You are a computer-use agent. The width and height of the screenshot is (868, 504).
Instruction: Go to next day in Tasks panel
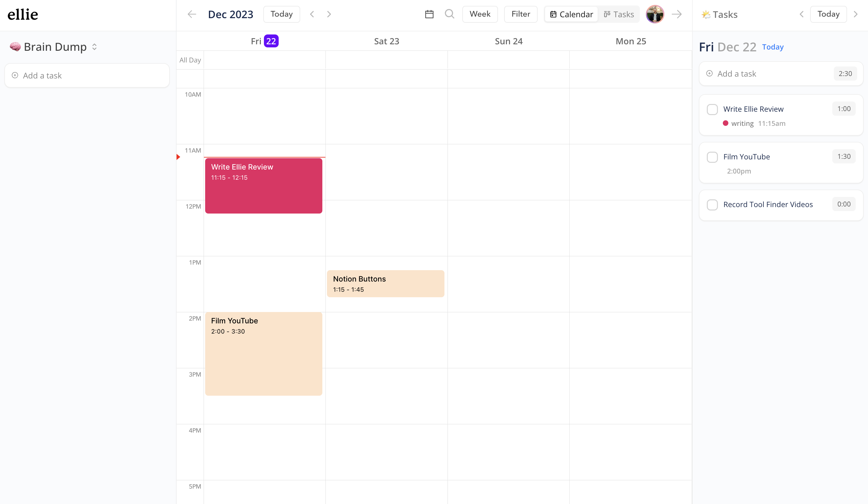coord(856,14)
